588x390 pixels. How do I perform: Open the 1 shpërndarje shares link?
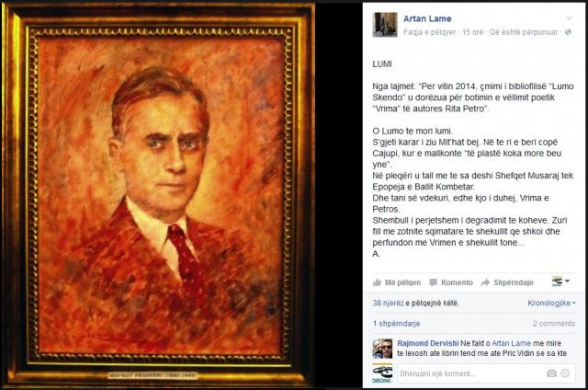396,323
